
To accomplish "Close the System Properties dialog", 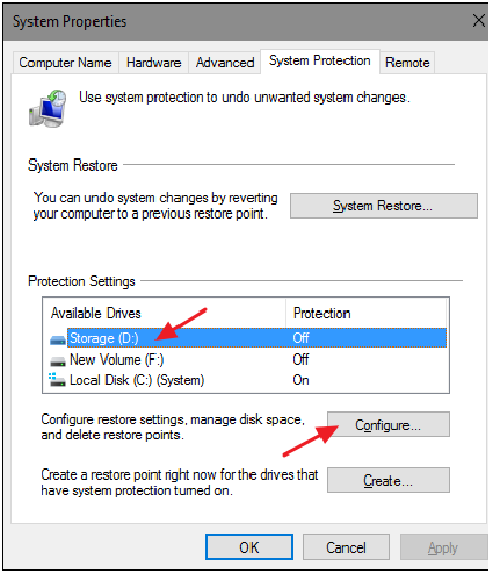I will [x=479, y=21].
